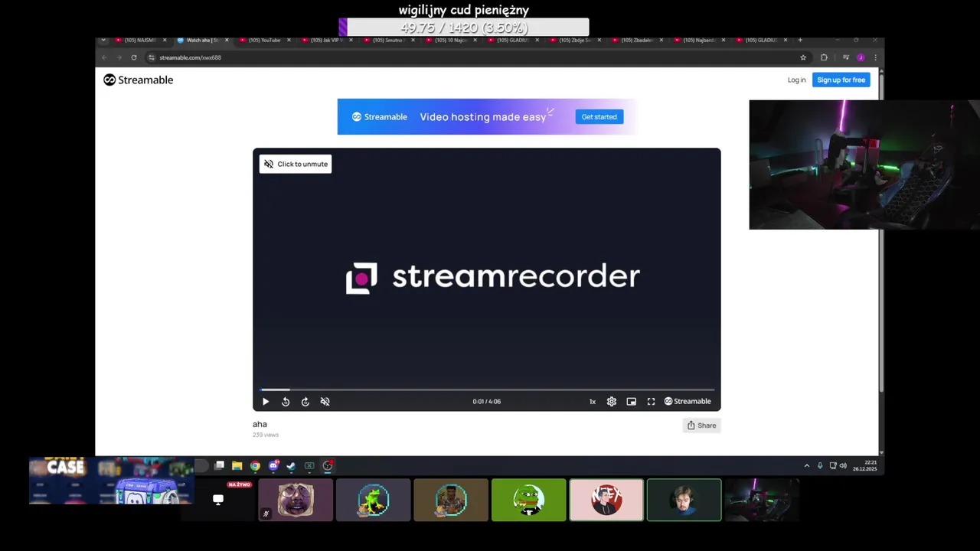Show hidden system tray icons
The height and width of the screenshot is (551, 980).
(x=806, y=465)
